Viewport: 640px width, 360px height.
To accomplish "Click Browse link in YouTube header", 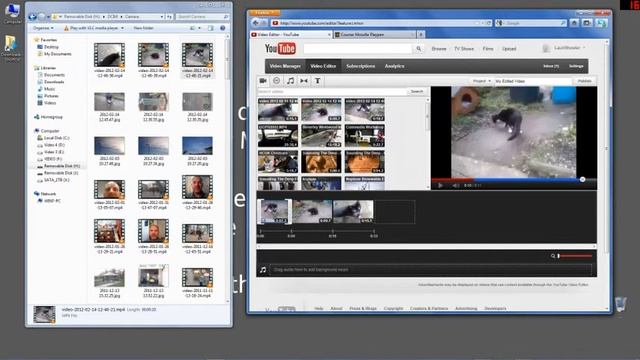I will click(439, 49).
